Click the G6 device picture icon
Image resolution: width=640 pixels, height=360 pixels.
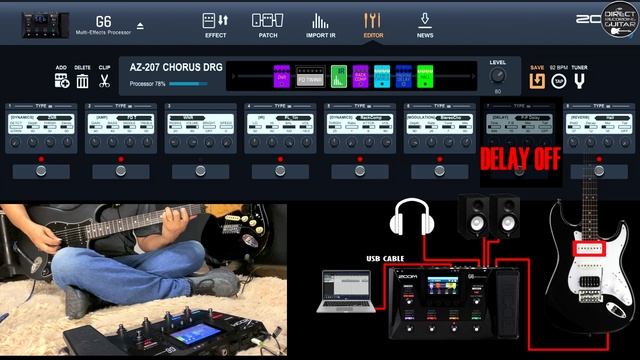[x=45, y=25]
